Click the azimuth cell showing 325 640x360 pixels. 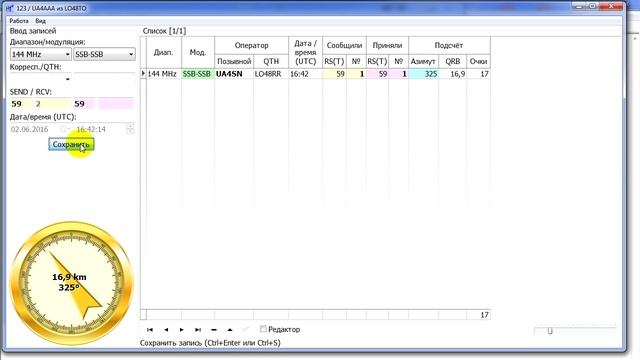click(x=424, y=74)
